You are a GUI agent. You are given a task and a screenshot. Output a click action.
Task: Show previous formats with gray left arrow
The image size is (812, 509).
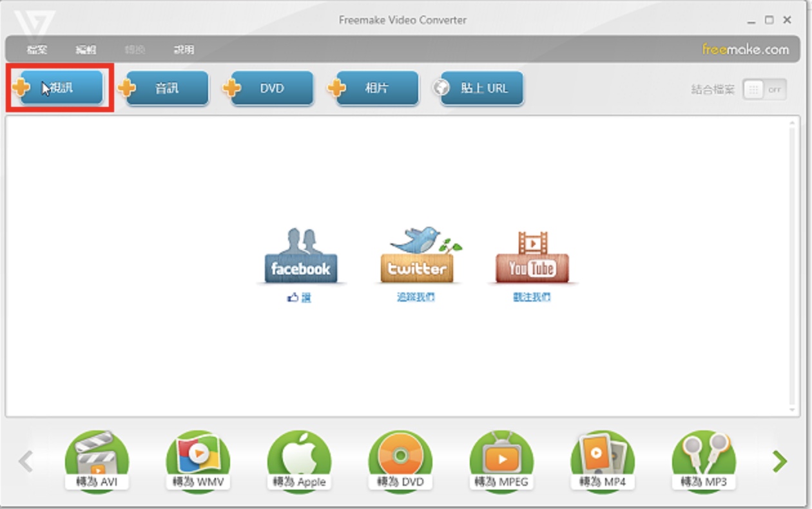[26, 461]
